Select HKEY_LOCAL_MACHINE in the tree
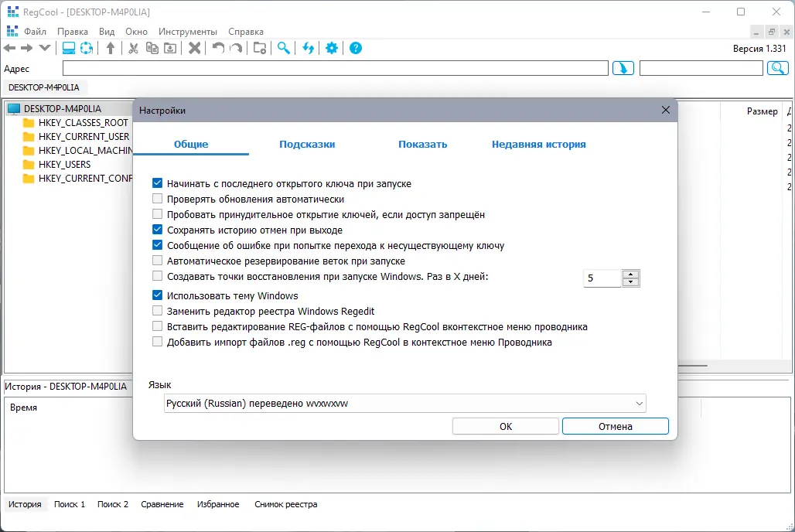This screenshot has height=532, width=795. pos(85,151)
